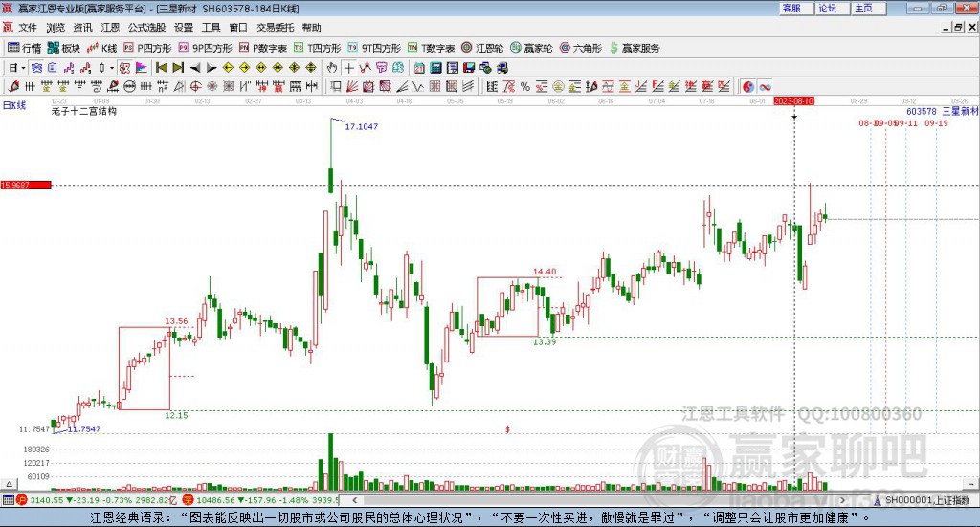This screenshot has height=527, width=980.
Task: Click the 论坛 forum button
Action: (x=832, y=8)
